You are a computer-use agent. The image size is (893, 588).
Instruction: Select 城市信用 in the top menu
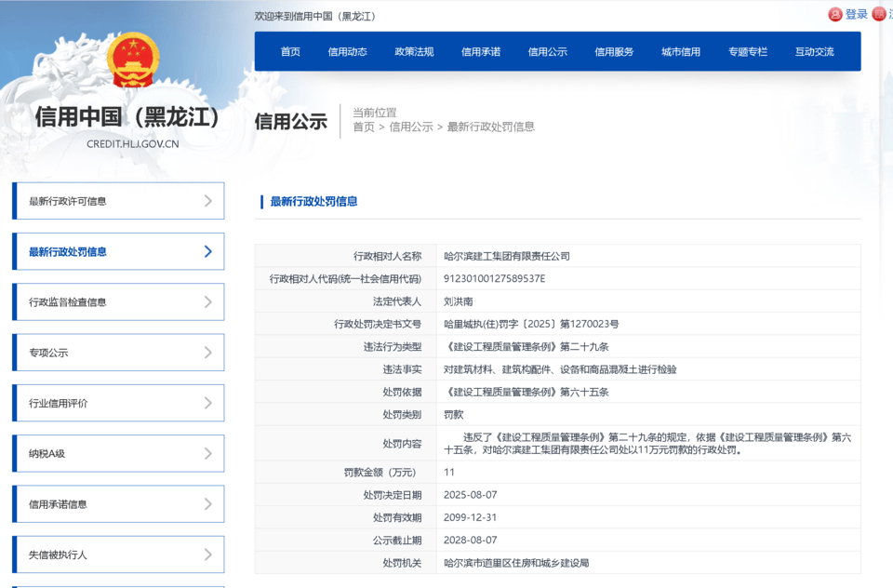[680, 51]
